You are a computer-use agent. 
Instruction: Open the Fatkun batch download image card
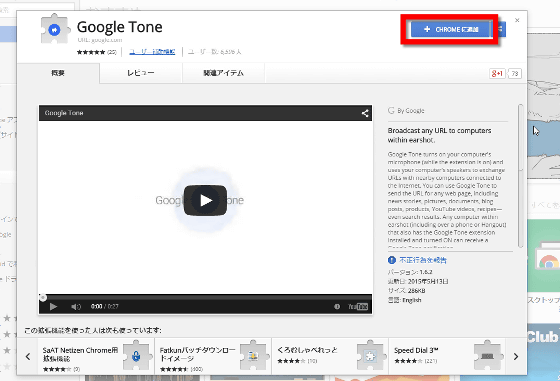tap(213, 356)
